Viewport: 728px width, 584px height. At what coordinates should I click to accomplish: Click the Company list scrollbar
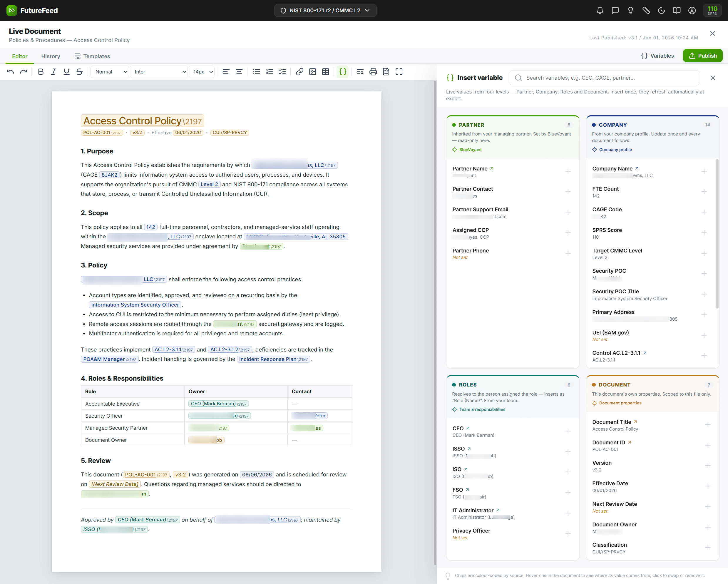pos(717,234)
